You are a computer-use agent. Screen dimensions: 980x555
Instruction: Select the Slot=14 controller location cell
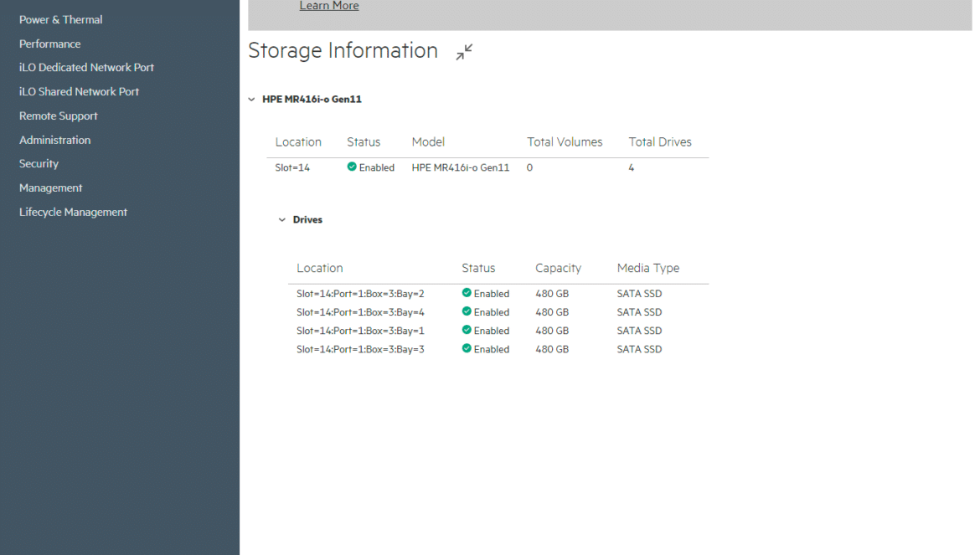click(x=292, y=167)
